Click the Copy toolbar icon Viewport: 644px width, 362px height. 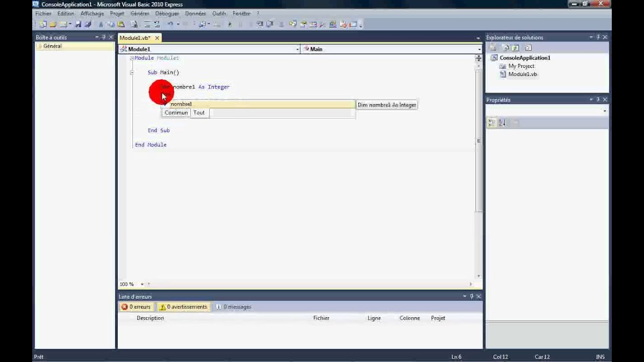click(x=111, y=24)
